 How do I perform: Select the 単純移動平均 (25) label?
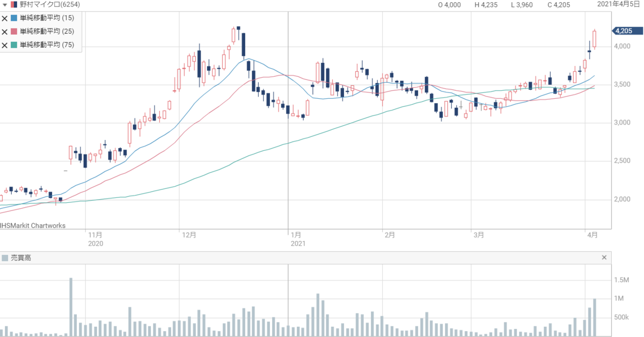47,32
